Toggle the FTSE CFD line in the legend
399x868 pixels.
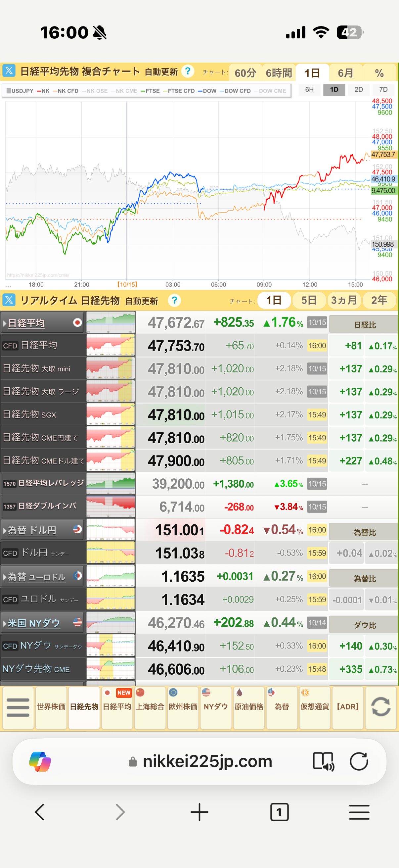[x=179, y=91]
